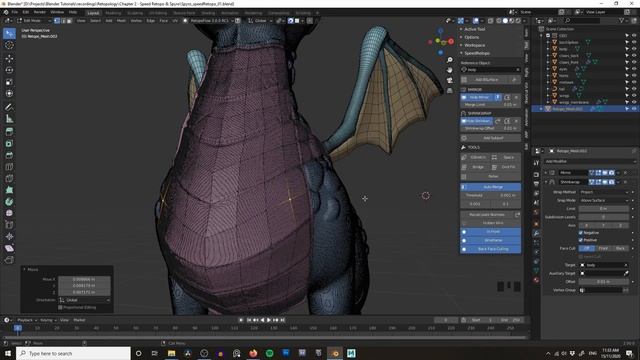Open the Wrap Method dropdown
Image resolution: width=640 pixels, height=360 pixels.
(x=604, y=192)
